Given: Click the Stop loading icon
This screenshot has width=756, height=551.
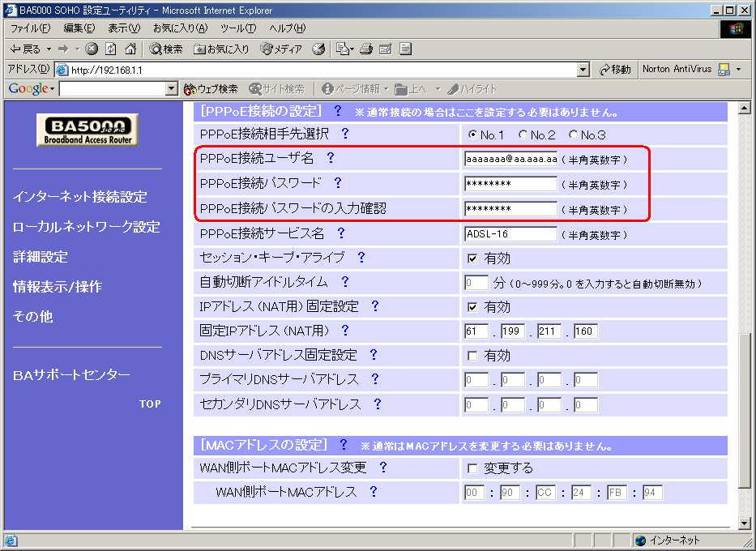Looking at the screenshot, I should click(x=92, y=49).
